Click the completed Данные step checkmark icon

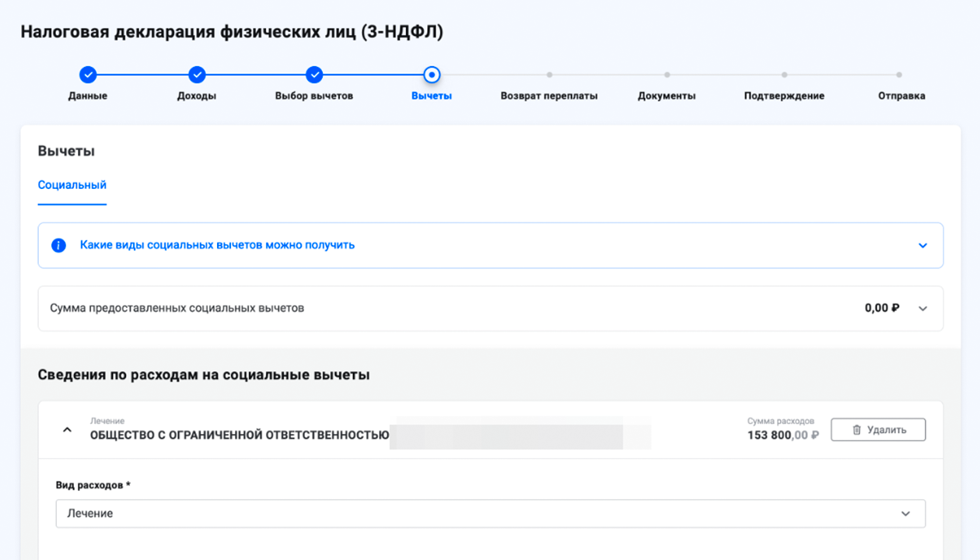tap(88, 75)
